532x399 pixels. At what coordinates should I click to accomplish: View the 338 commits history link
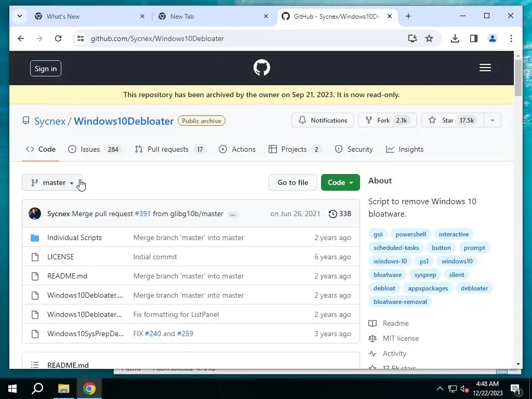tap(340, 214)
